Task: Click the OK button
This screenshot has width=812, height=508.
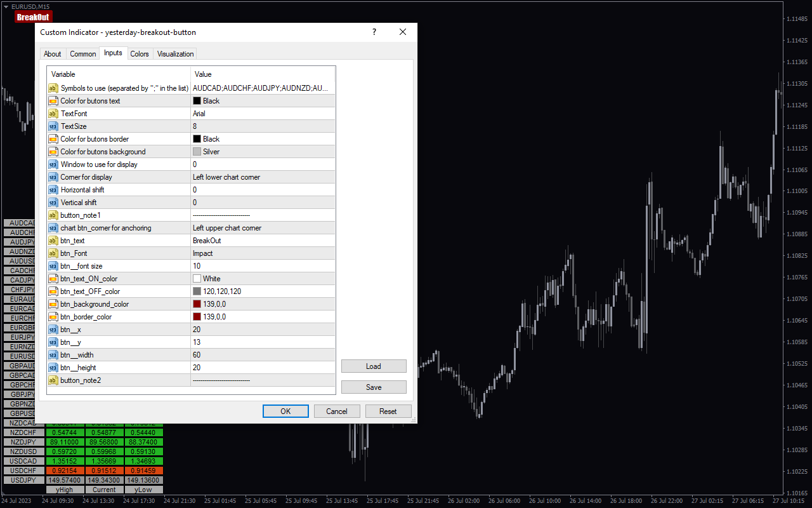Action: 285,411
